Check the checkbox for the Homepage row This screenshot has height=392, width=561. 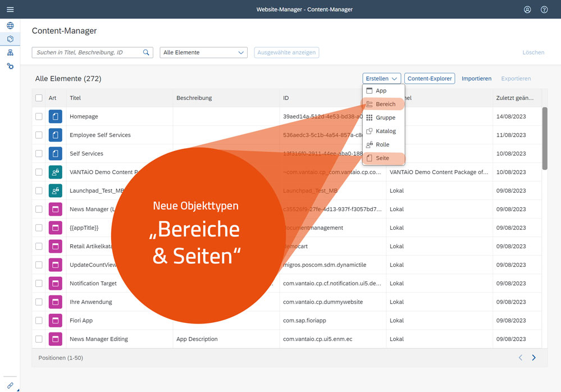tap(39, 116)
